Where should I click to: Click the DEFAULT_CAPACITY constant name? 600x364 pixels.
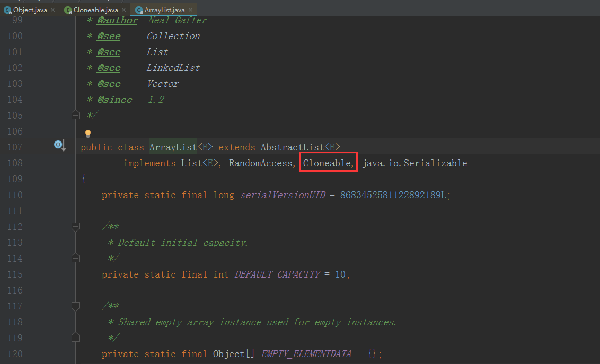coord(277,274)
